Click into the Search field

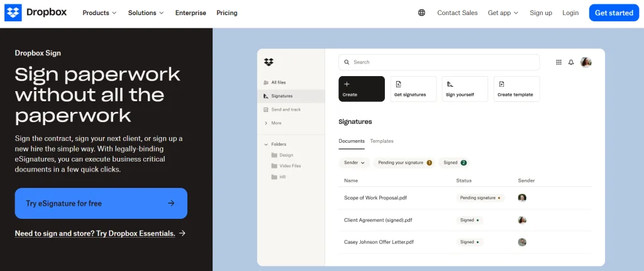[x=439, y=62]
